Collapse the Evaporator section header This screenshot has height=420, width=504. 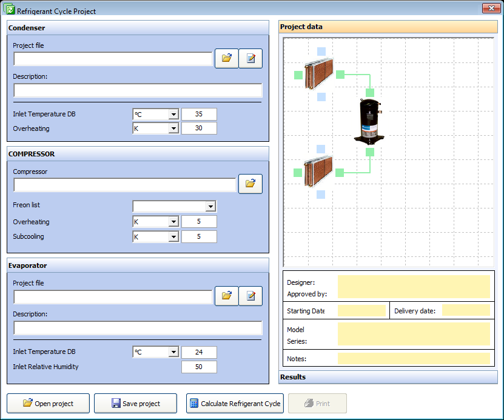click(138, 265)
